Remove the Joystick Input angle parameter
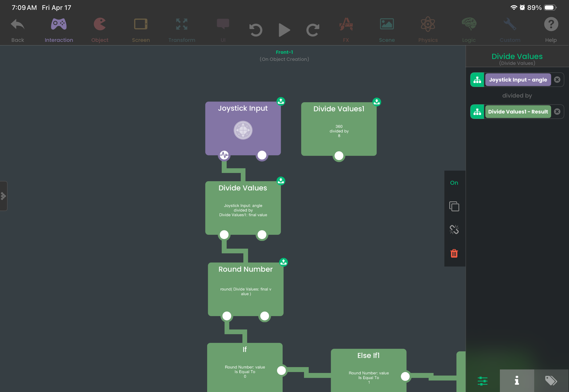Screen dimensions: 569x392 557,80
